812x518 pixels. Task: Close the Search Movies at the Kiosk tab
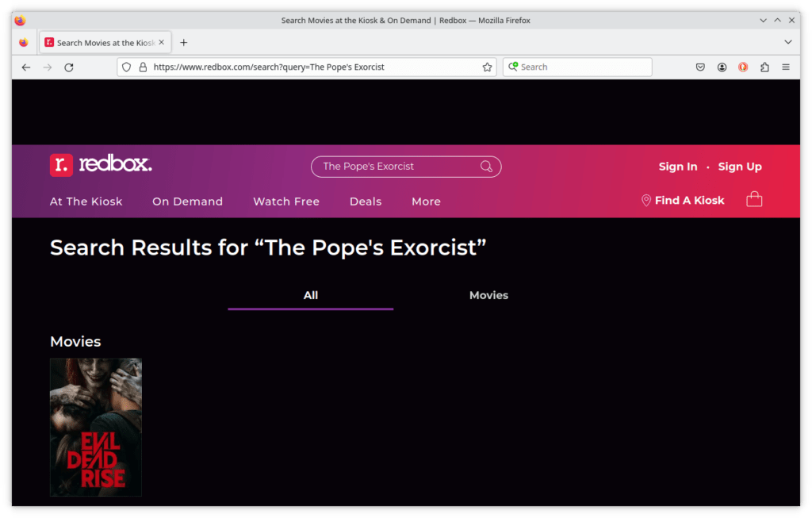point(162,43)
